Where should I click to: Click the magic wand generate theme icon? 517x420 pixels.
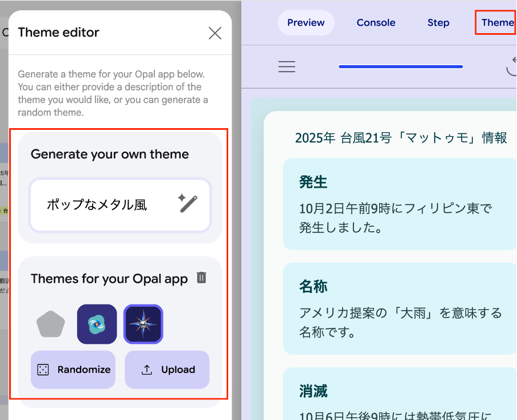point(188,204)
